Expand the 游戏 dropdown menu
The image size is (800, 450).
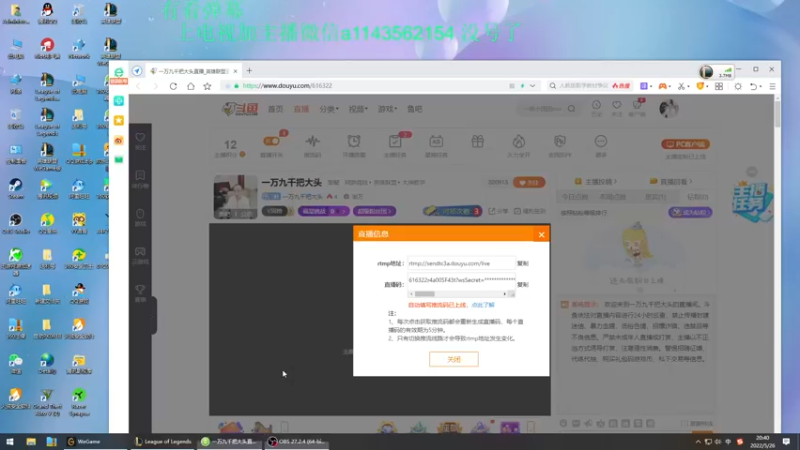point(387,109)
